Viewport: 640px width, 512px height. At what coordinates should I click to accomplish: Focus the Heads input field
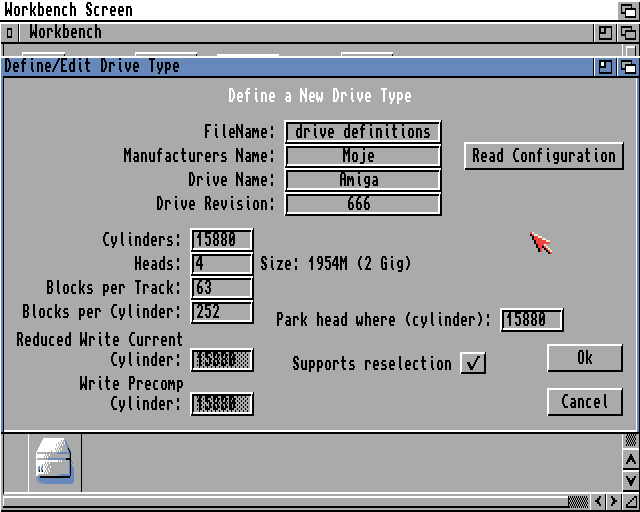pyautogui.click(x=221, y=264)
